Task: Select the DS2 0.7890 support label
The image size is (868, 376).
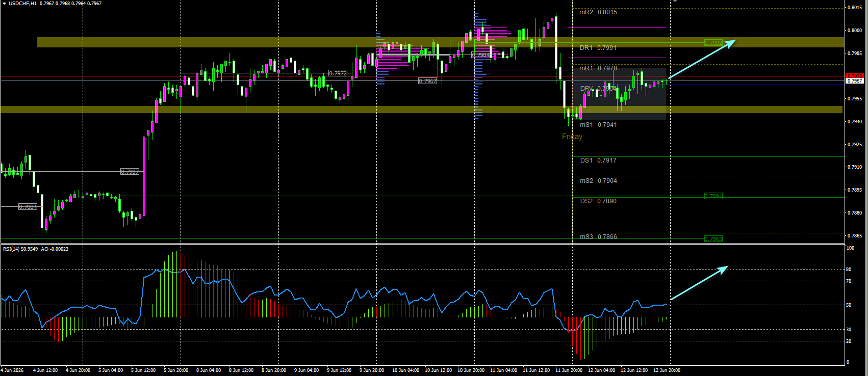Action: (x=598, y=201)
